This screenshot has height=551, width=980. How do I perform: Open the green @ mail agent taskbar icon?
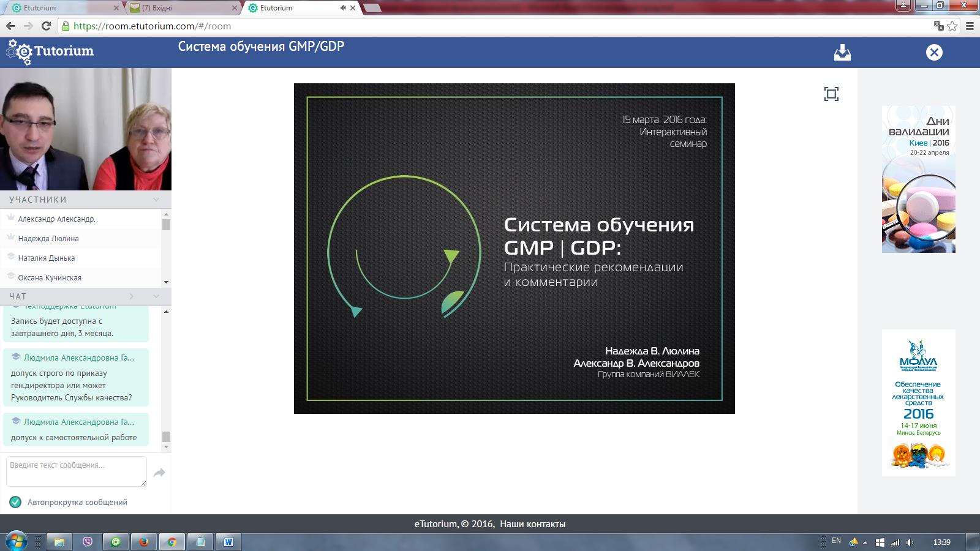pyautogui.click(x=115, y=542)
